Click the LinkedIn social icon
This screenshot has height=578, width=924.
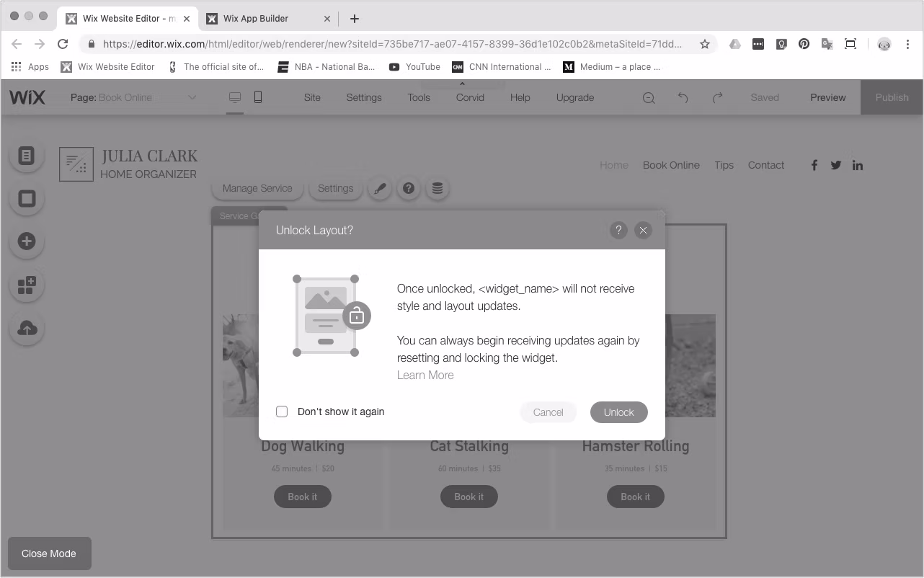pos(858,165)
